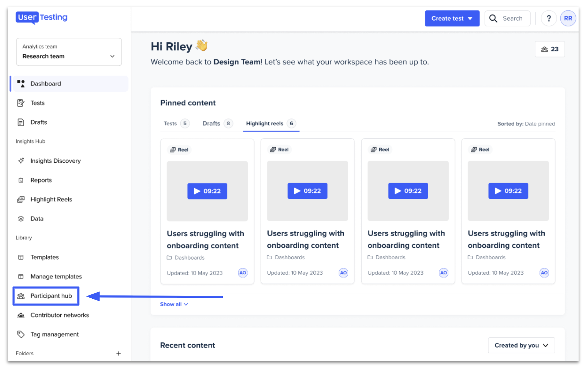Play the second reel video
Screen dimensions: 588x370
(308, 191)
